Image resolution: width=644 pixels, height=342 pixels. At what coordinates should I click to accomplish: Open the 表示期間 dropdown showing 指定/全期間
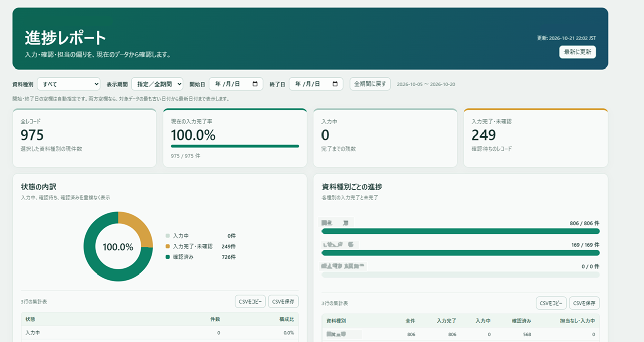[x=157, y=84]
